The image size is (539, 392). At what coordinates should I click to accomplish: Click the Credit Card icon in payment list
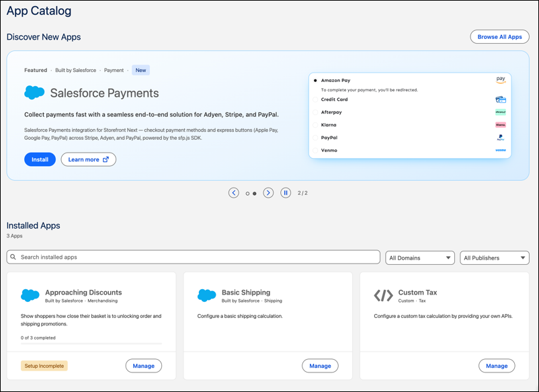[x=501, y=100]
